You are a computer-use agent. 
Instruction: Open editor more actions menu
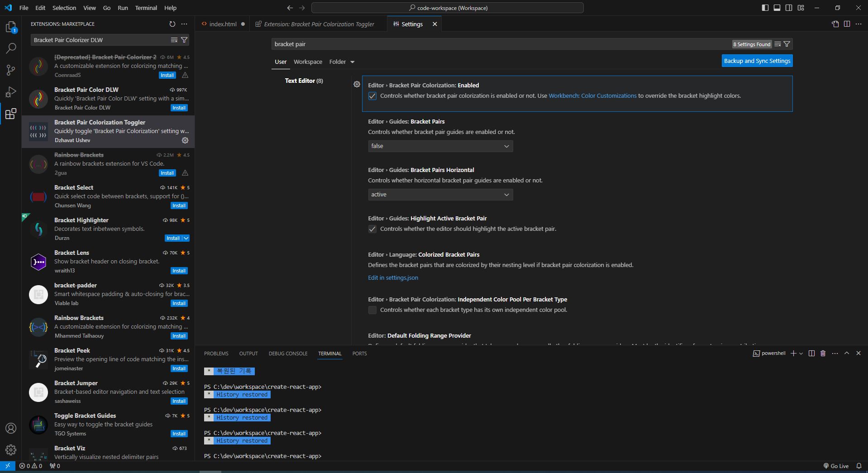858,24
